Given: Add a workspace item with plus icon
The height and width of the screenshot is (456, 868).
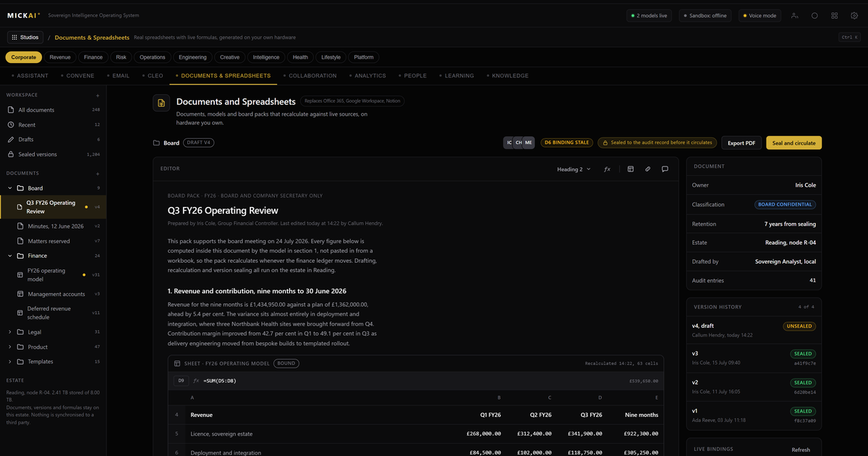Looking at the screenshot, I should pyautogui.click(x=98, y=95).
